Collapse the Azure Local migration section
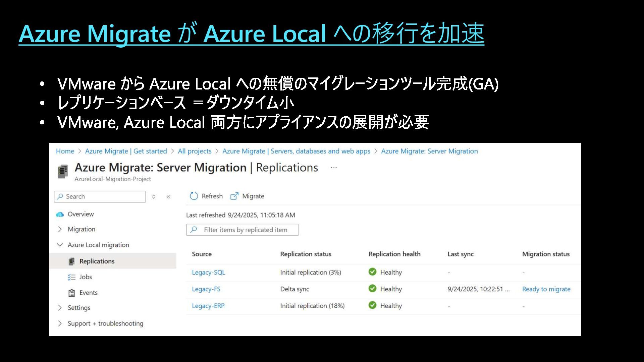 pyautogui.click(x=60, y=245)
